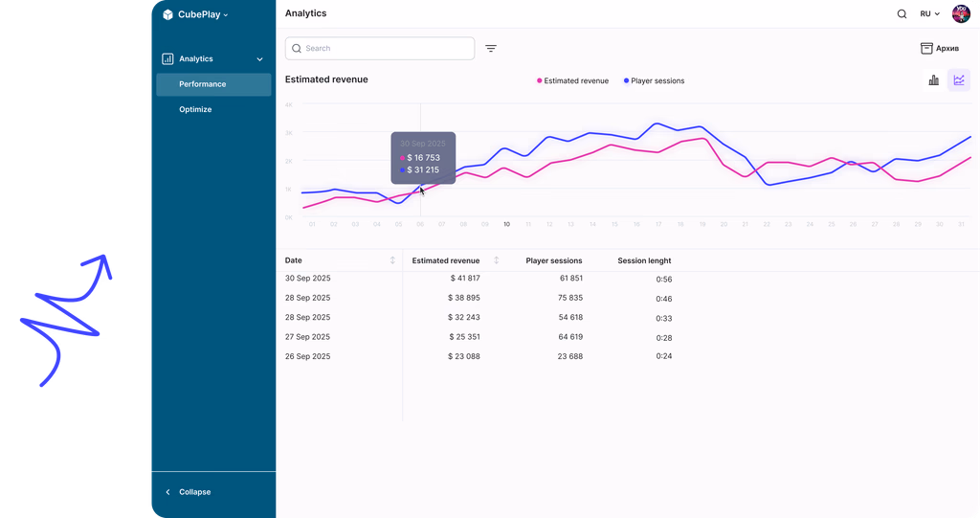Click the Архив archive box icon
Screen dimensions: 980x518
coord(926,48)
